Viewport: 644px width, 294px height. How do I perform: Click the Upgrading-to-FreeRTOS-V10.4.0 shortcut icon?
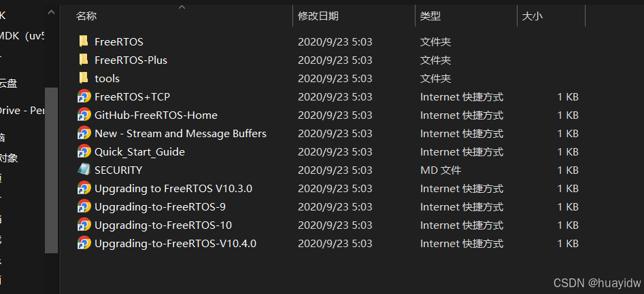click(84, 244)
